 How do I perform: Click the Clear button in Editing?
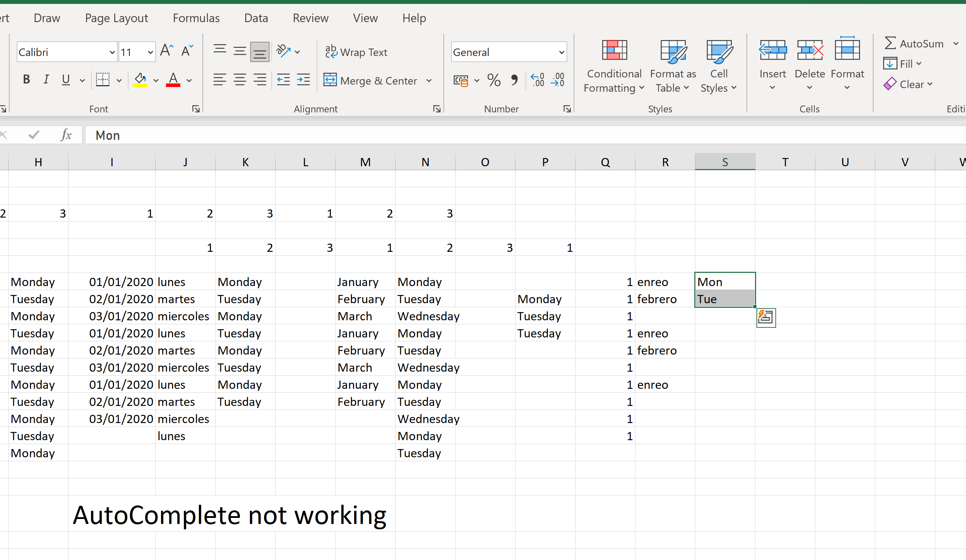coord(908,84)
